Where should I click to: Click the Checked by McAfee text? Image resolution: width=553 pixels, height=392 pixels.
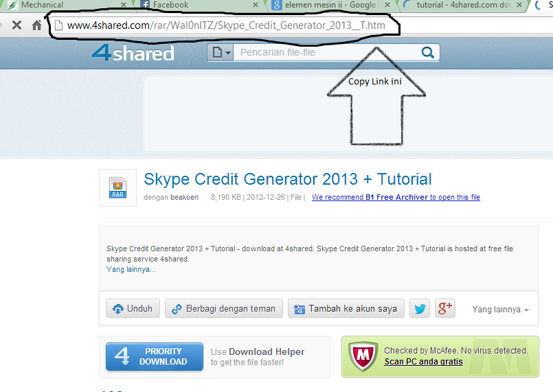[456, 351]
